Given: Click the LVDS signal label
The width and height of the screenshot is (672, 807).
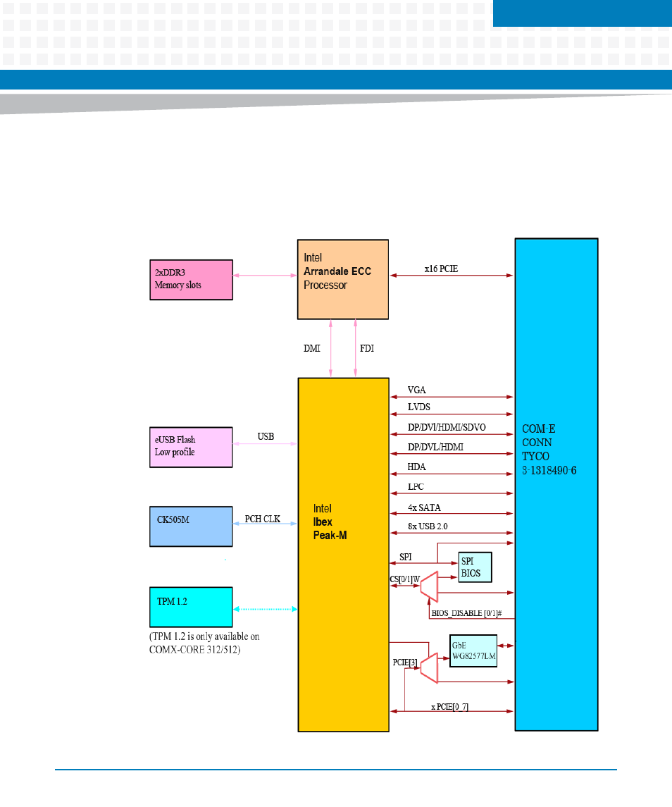Looking at the screenshot, I should click(x=419, y=407).
